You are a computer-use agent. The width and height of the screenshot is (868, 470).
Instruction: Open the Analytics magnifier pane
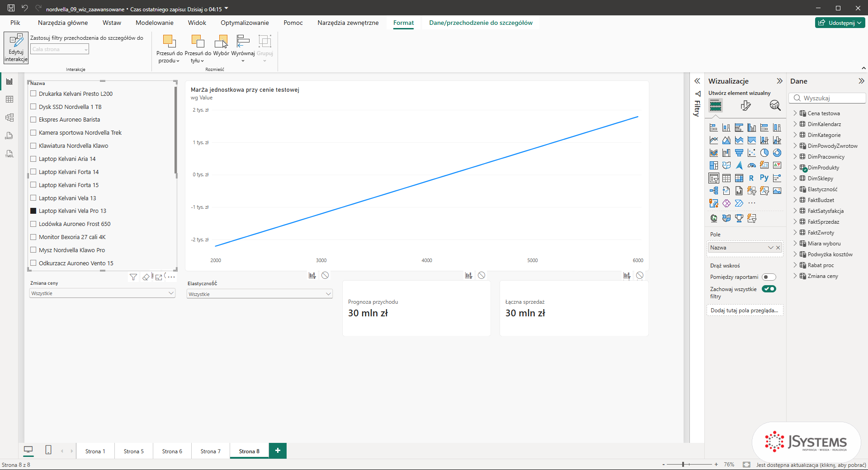pyautogui.click(x=775, y=106)
